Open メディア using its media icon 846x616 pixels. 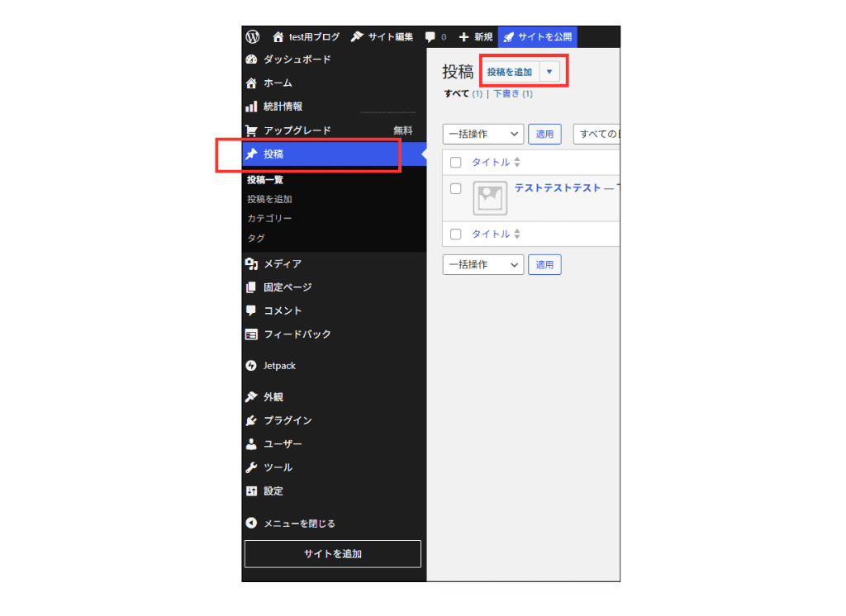[253, 263]
